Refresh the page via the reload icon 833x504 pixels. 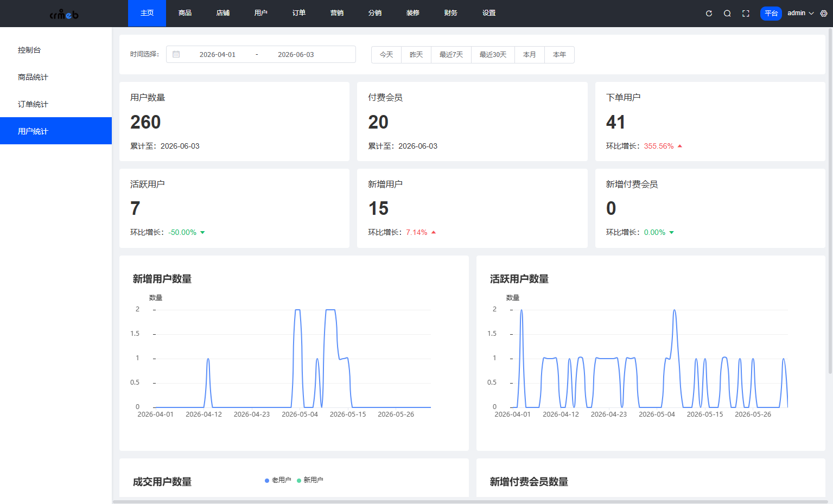point(709,14)
